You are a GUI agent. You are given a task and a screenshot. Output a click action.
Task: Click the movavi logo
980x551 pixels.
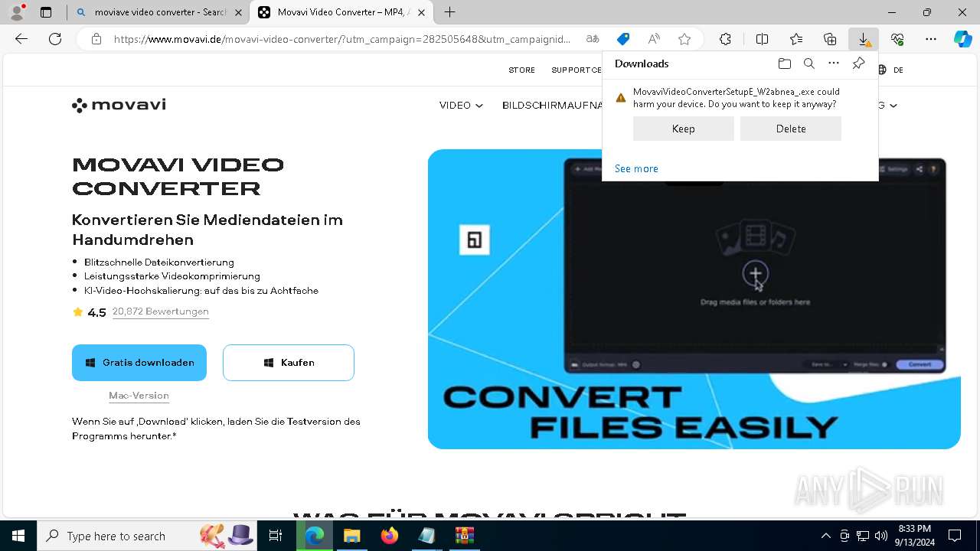click(x=119, y=105)
